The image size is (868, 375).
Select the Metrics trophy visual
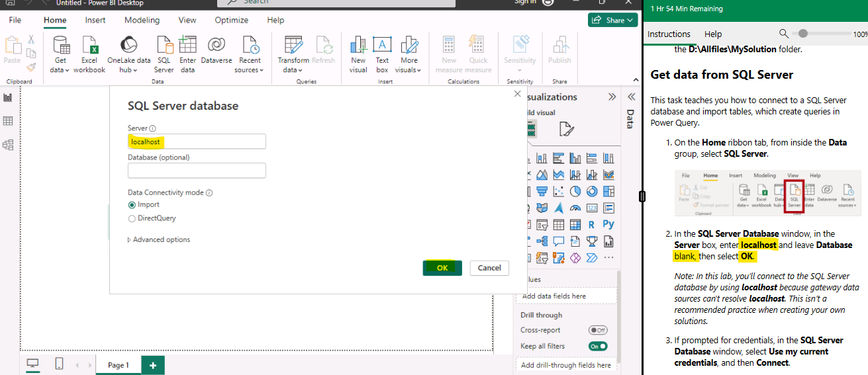tap(592, 241)
